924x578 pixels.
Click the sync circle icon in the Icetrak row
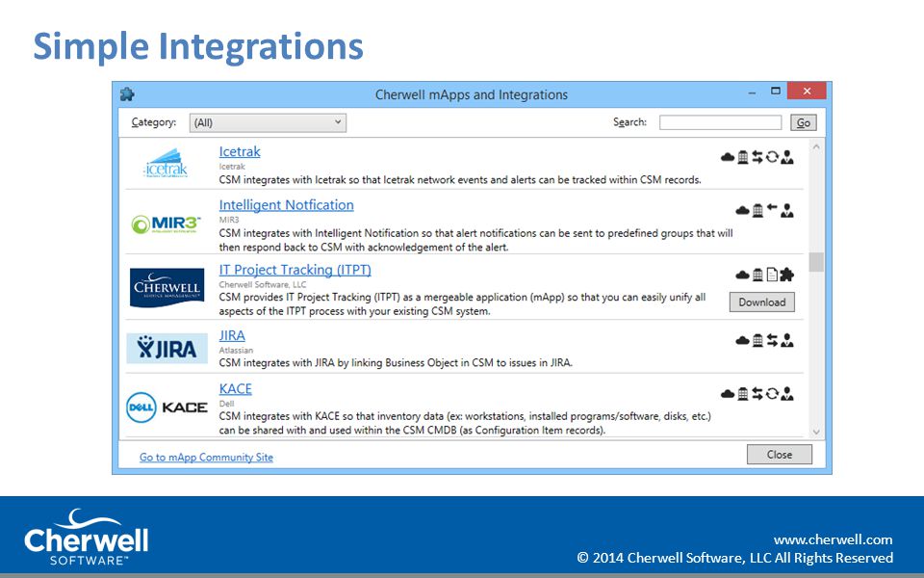tap(772, 157)
